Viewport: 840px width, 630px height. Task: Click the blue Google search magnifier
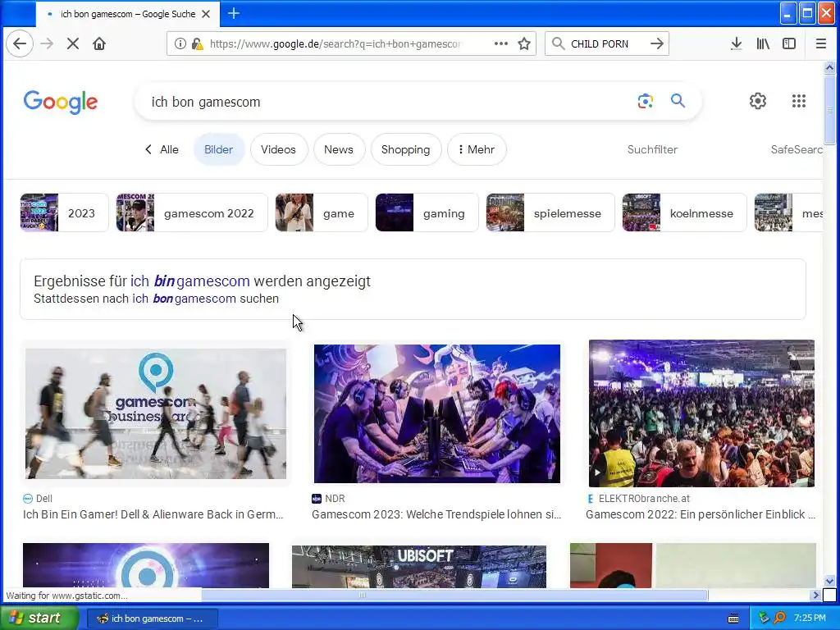[x=678, y=101]
